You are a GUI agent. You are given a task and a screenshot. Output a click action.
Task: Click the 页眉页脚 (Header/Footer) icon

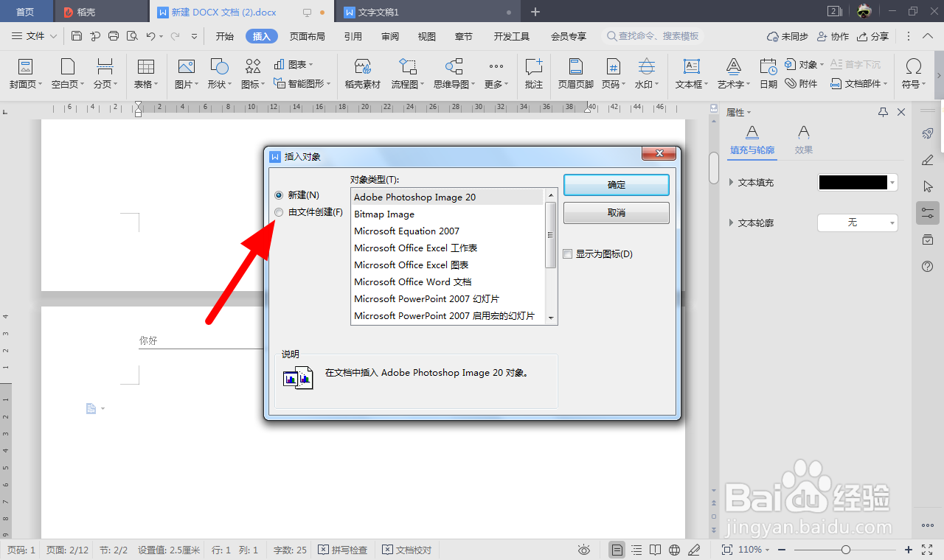(575, 74)
